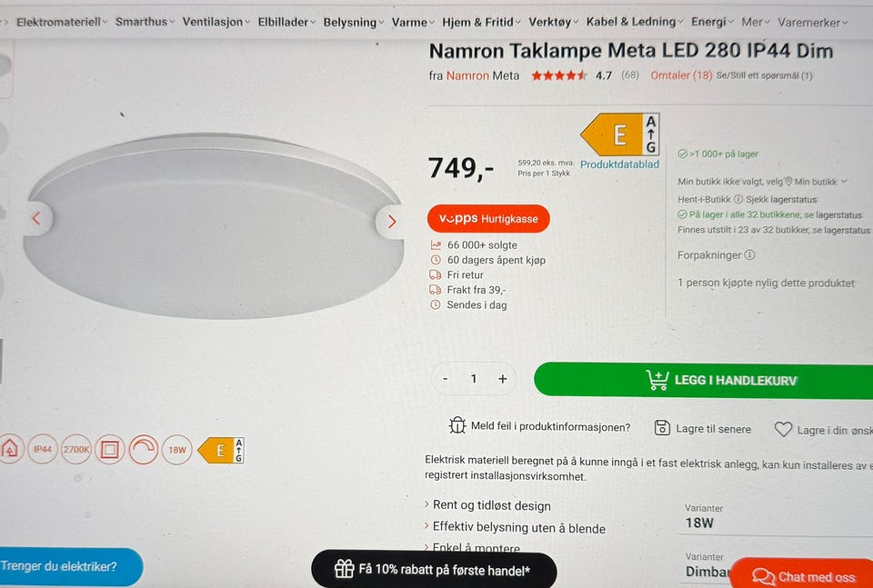Viewport: 873px width, 588px height.
Task: Click the 18W wattage badge icon
Action: click(x=177, y=450)
